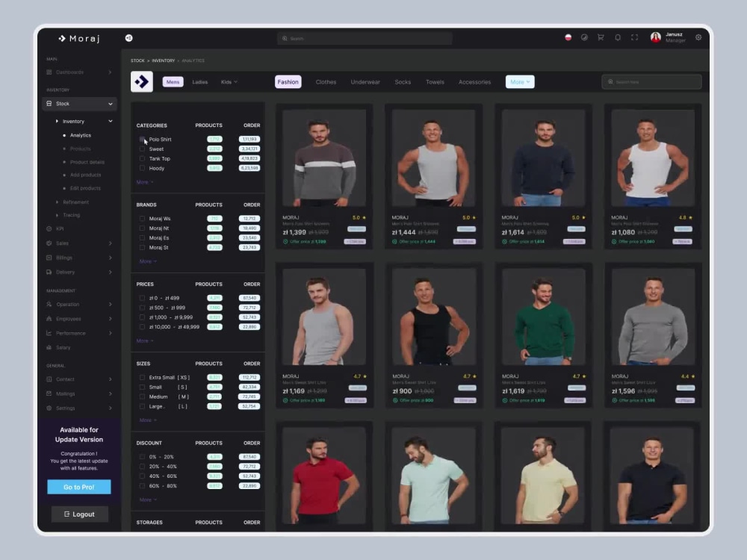Image resolution: width=747 pixels, height=560 pixels.
Task: Open the More categories dropdown in tab bar
Action: point(520,82)
